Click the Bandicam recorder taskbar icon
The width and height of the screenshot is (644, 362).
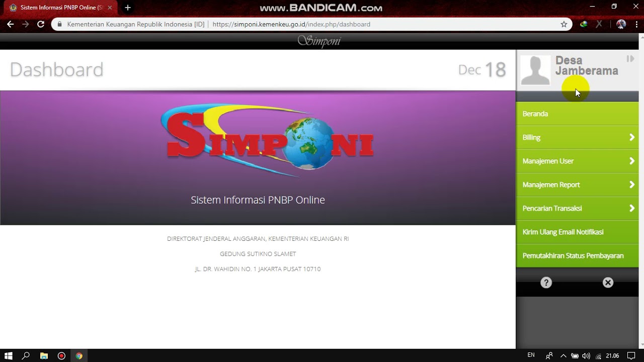tap(61, 355)
